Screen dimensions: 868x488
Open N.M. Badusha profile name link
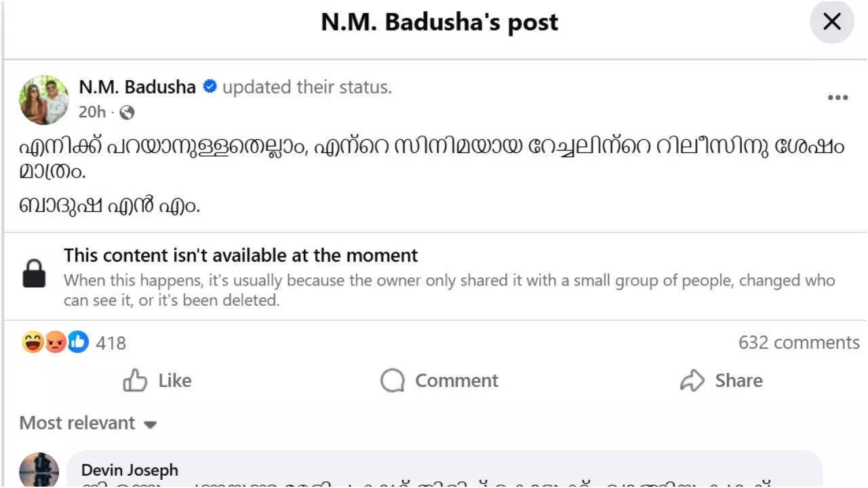(137, 87)
